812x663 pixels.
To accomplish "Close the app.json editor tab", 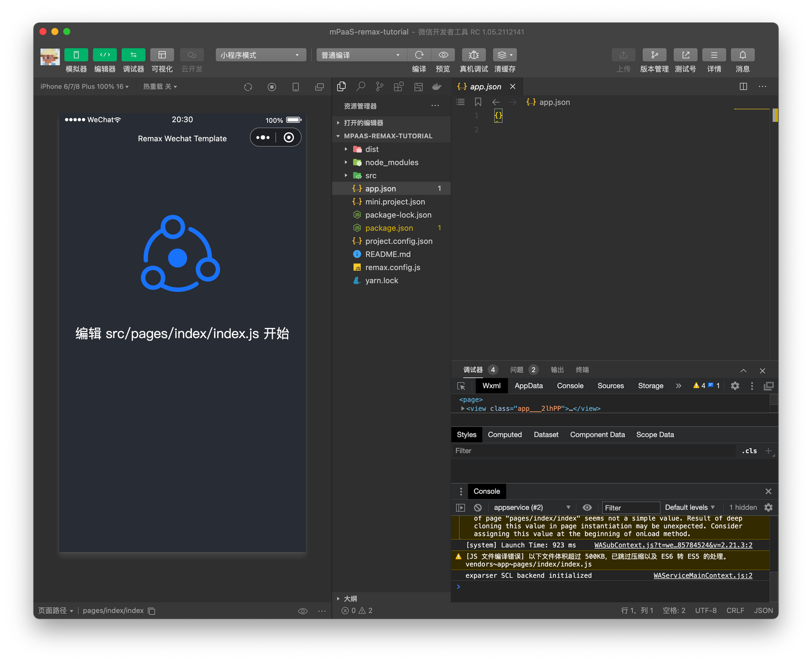I will (513, 87).
